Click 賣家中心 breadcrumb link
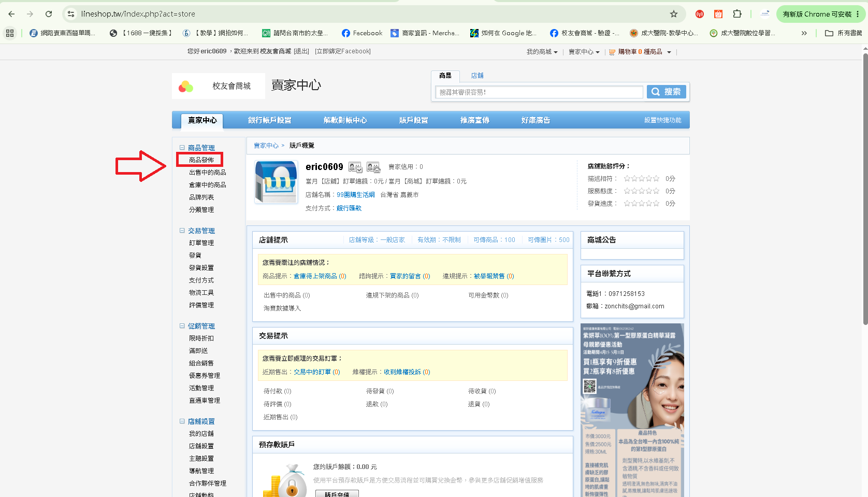 click(x=266, y=146)
